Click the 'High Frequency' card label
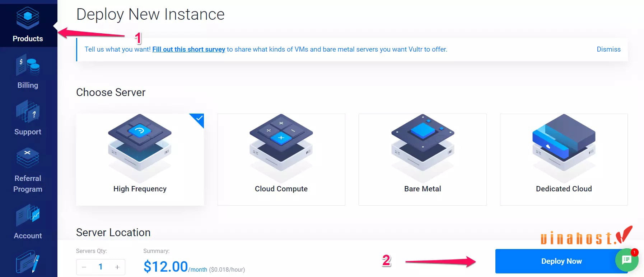644x277 pixels. click(x=140, y=189)
